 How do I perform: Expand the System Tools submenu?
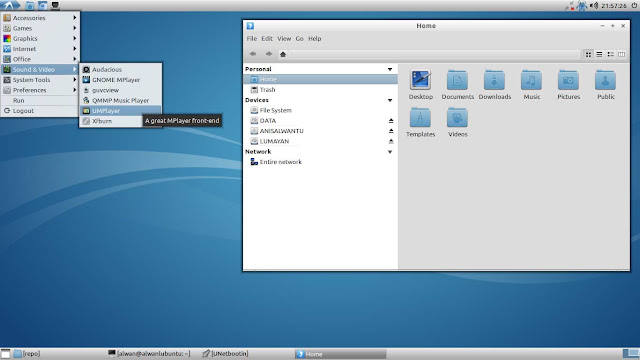coord(40,80)
